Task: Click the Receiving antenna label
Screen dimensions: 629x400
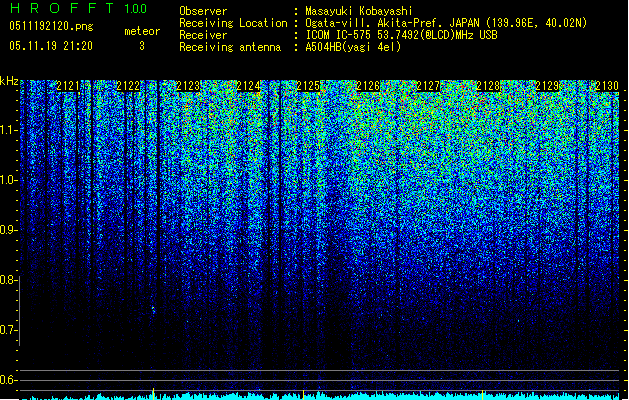Action: click(x=230, y=47)
